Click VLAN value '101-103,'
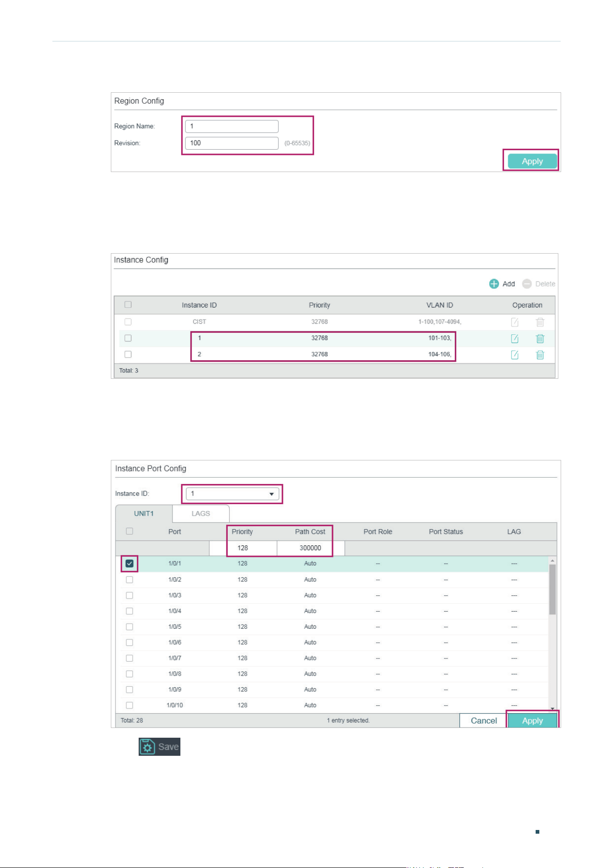Viewport: 614px width, 868px height. tap(440, 338)
